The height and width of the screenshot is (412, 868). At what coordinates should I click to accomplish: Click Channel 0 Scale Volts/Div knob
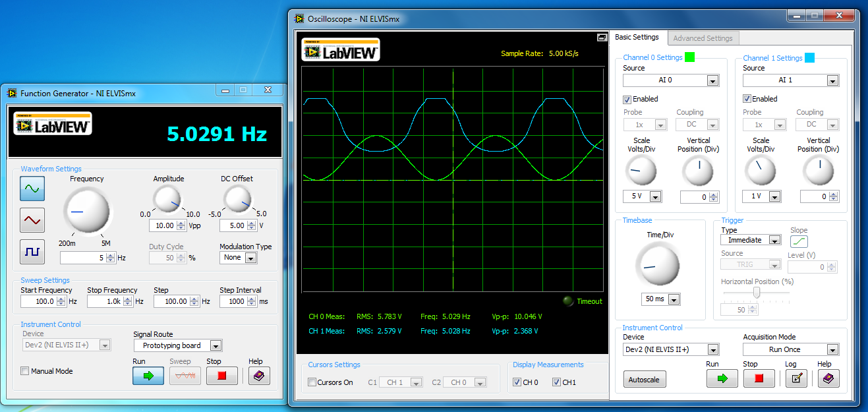pos(641,171)
